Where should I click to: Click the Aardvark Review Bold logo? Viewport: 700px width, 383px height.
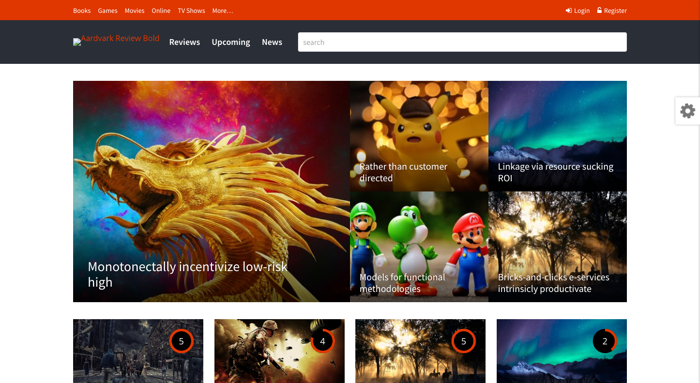coord(116,40)
